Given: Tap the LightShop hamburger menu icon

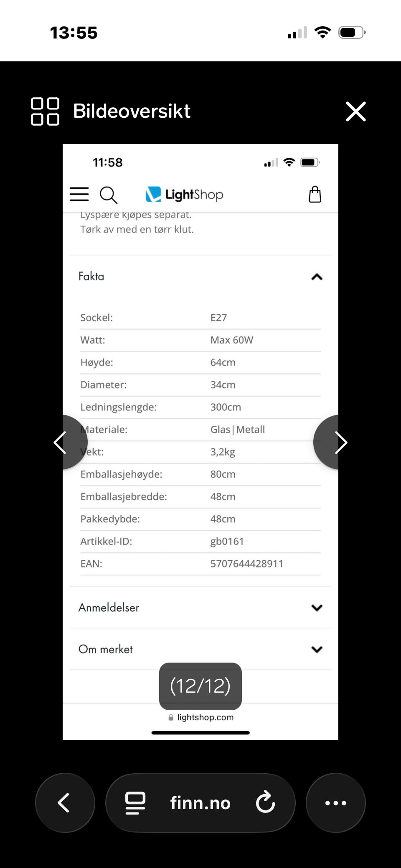Looking at the screenshot, I should tap(79, 195).
